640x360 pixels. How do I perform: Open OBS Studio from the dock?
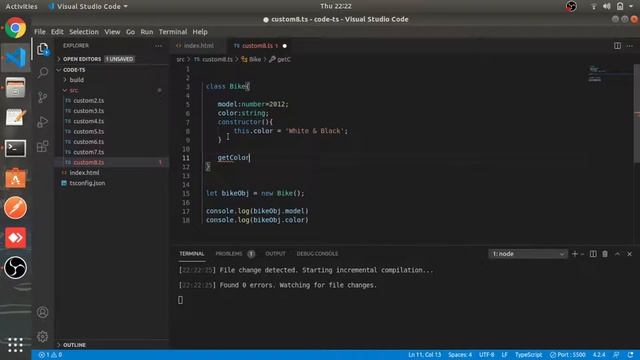click(16, 268)
